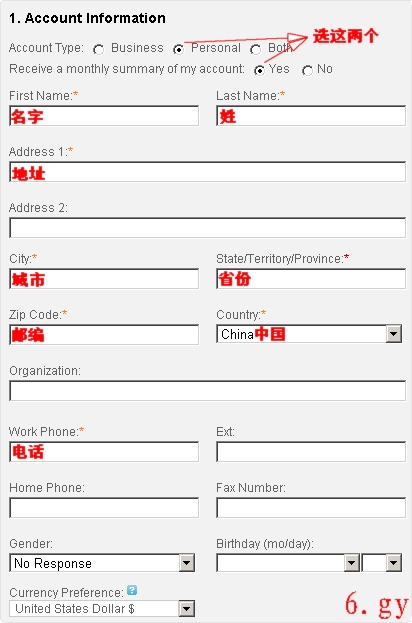This screenshot has width=412, height=623.
Task: Expand the Currency Preference dropdown
Action: 102,608
